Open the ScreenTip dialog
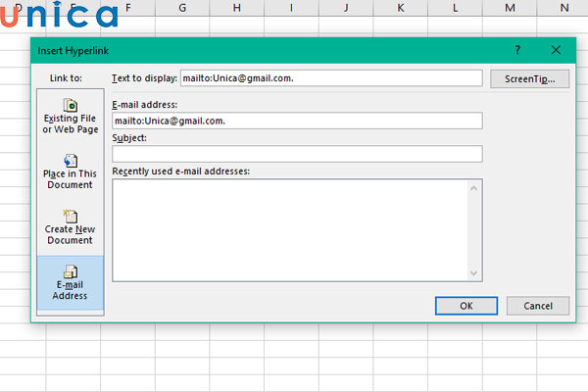 pyautogui.click(x=529, y=78)
